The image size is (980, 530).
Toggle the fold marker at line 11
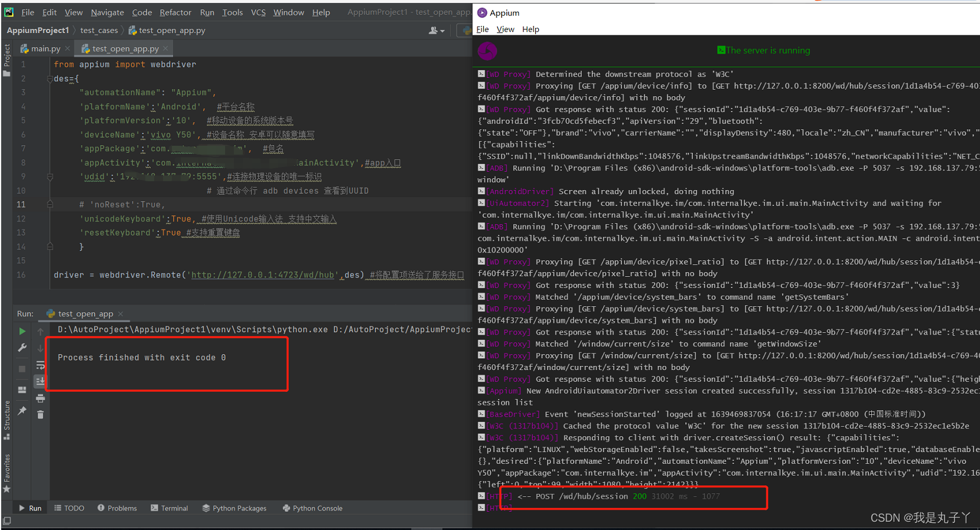pyautogui.click(x=50, y=204)
